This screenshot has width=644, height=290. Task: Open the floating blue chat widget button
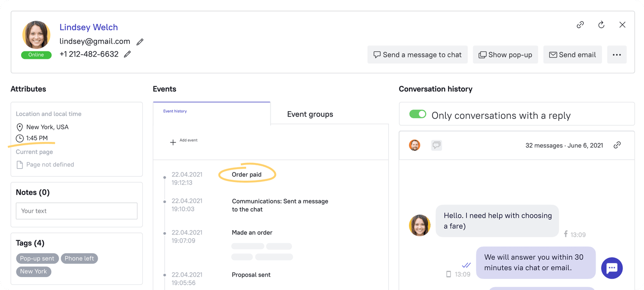click(612, 268)
